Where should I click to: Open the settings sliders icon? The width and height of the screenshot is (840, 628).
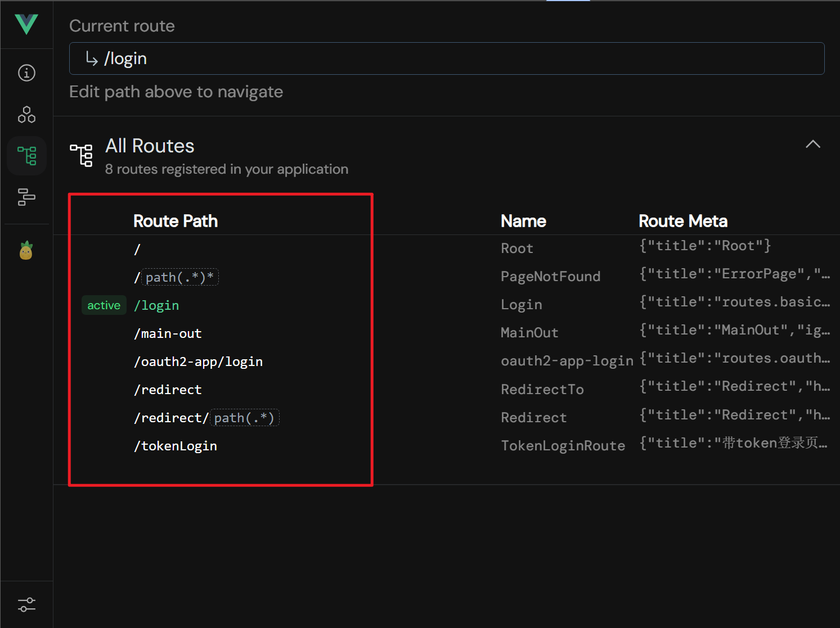(26, 604)
